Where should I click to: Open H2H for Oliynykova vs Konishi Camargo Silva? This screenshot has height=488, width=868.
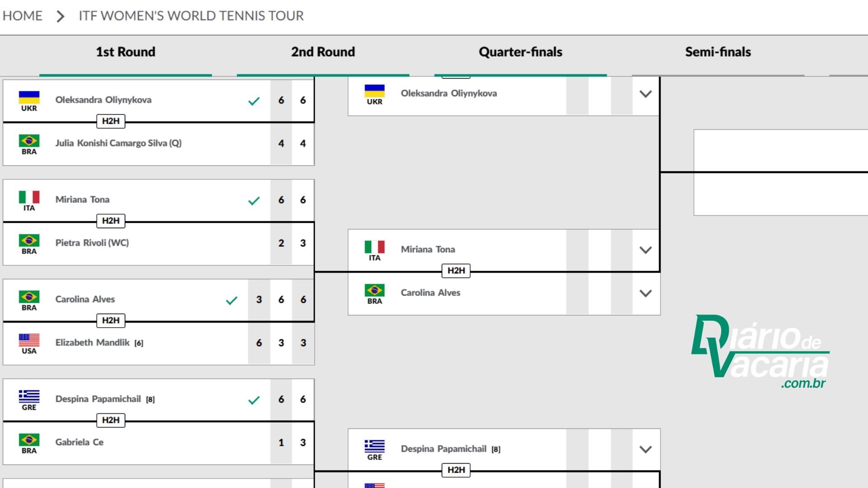111,121
